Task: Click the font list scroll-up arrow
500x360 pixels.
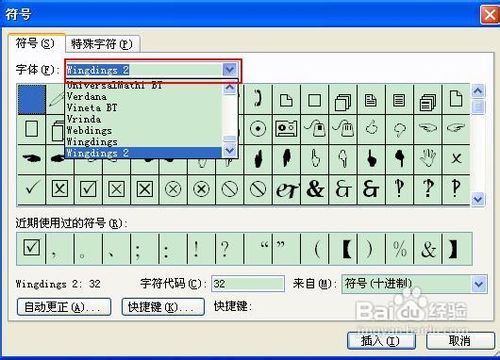Action: click(230, 88)
